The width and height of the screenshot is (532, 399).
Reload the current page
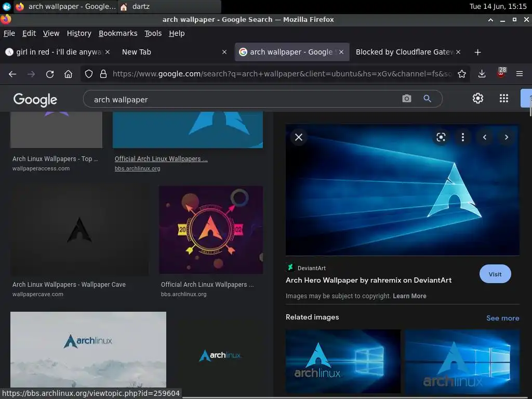[50, 74]
